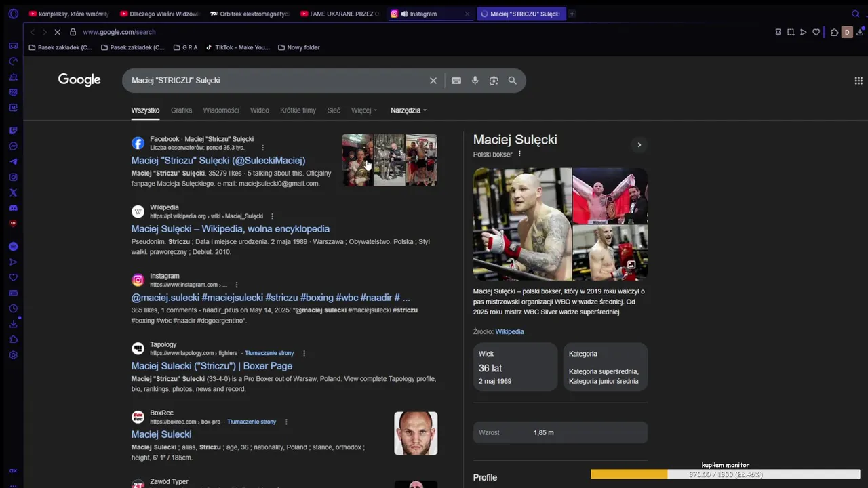Open sidebar Settings gear icon
Image resolution: width=868 pixels, height=488 pixels.
point(13,355)
